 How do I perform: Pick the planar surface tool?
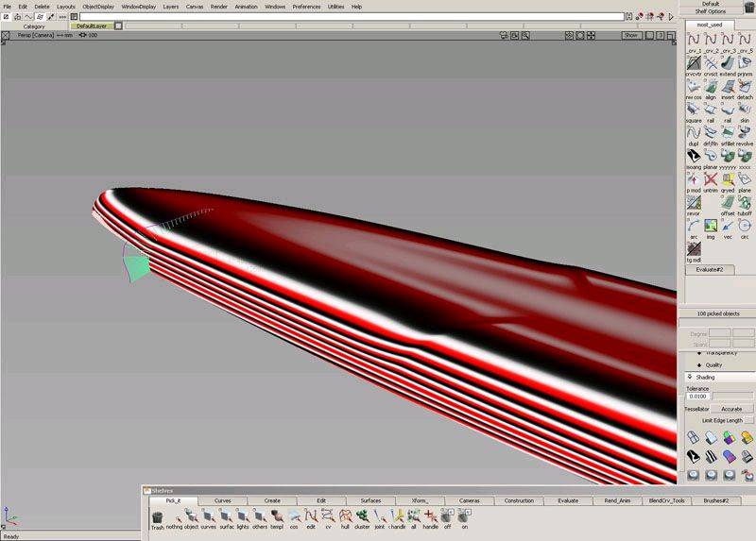(x=711, y=157)
